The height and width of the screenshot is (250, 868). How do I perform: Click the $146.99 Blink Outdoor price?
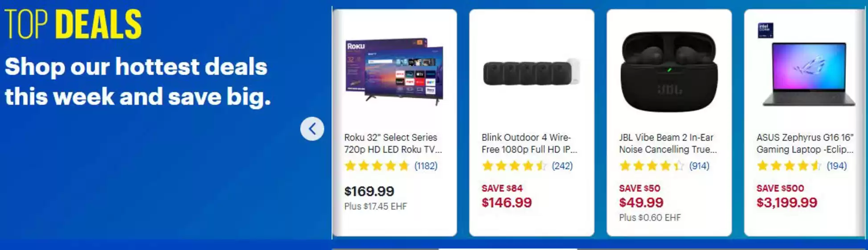tap(507, 203)
